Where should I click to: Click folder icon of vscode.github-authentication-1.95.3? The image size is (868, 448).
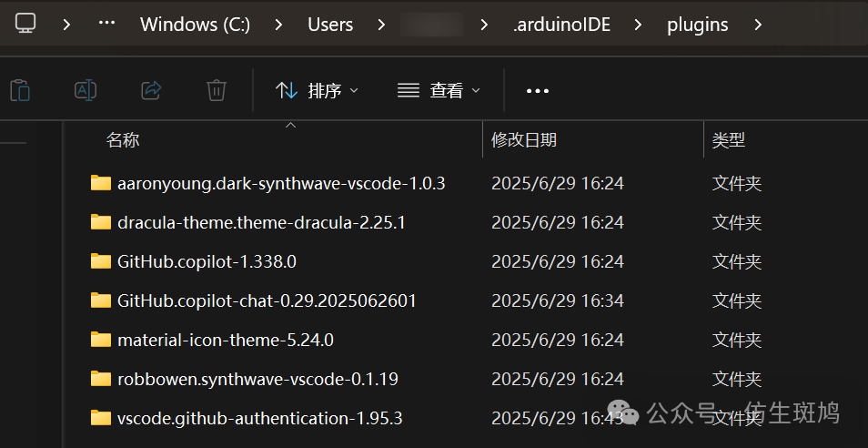[x=101, y=418]
